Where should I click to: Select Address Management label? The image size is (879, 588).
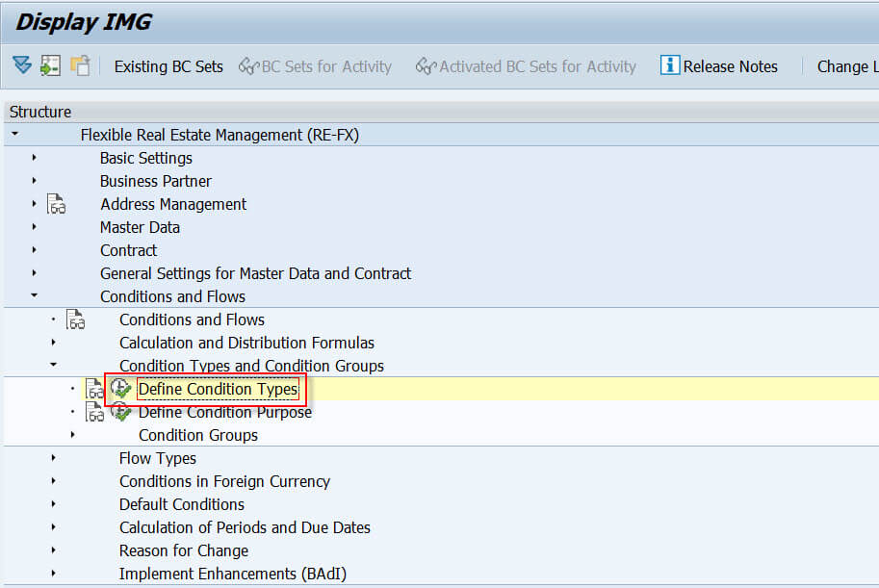pos(173,204)
